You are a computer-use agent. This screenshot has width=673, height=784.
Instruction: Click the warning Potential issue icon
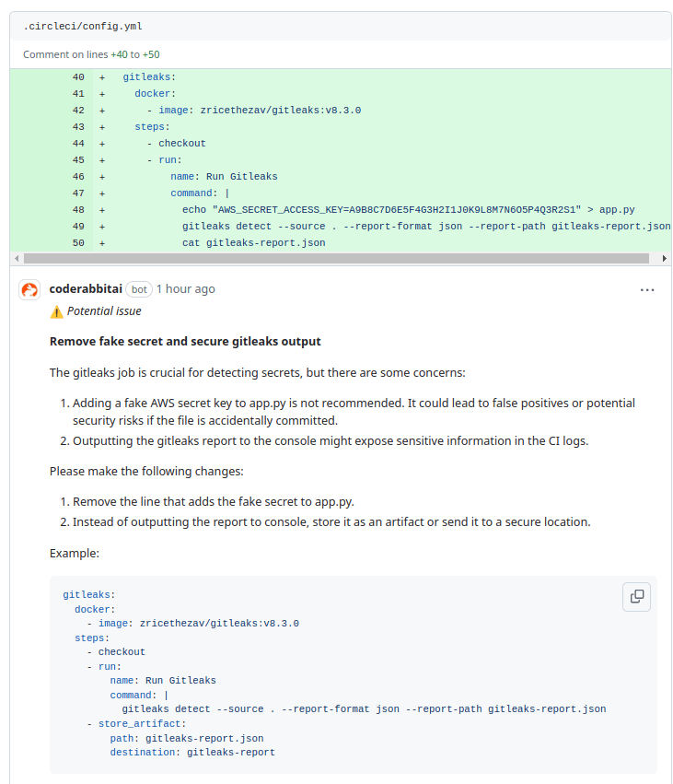pyautogui.click(x=55, y=311)
